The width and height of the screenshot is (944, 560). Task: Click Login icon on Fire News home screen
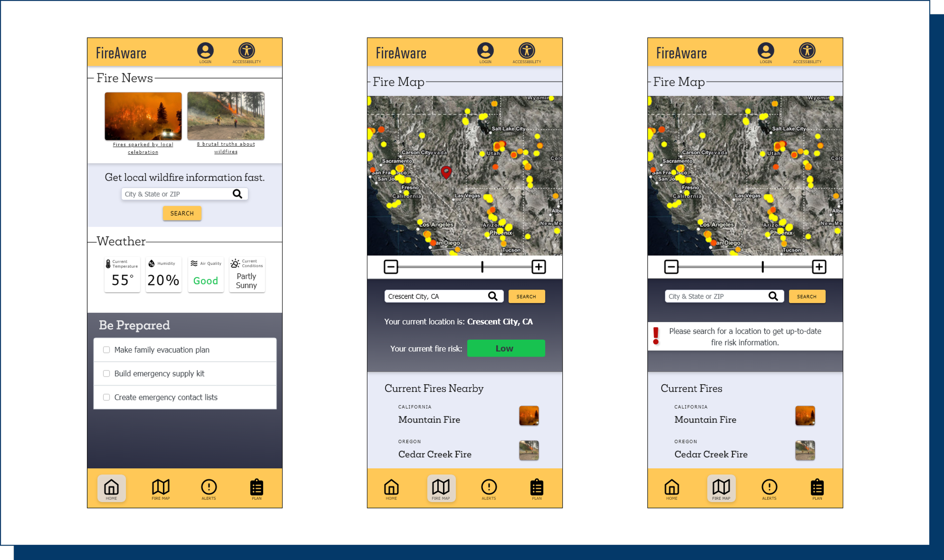click(205, 51)
